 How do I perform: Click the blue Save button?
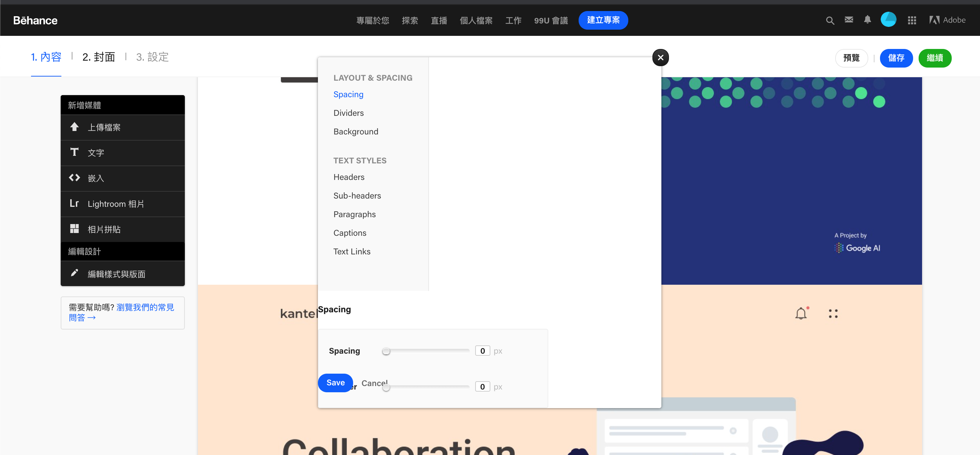335,383
